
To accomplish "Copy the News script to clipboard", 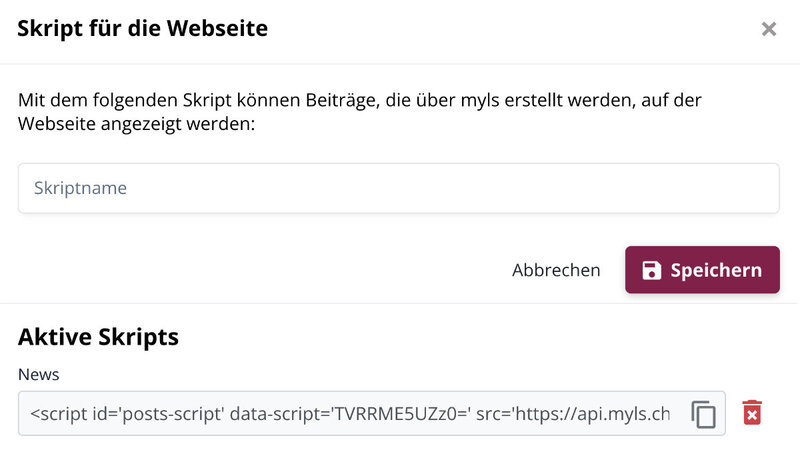I will point(704,414).
